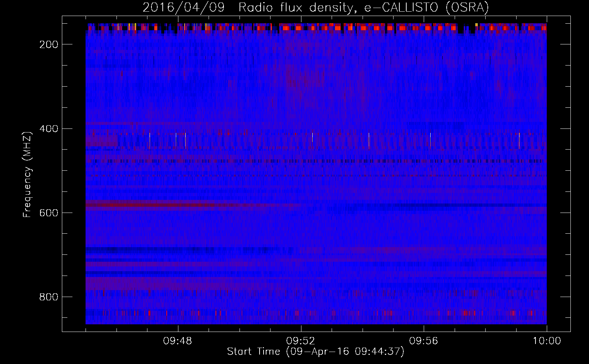Click the 10:00 time tick label
Image resolution: width=589 pixels, height=364 pixels.
(547, 341)
